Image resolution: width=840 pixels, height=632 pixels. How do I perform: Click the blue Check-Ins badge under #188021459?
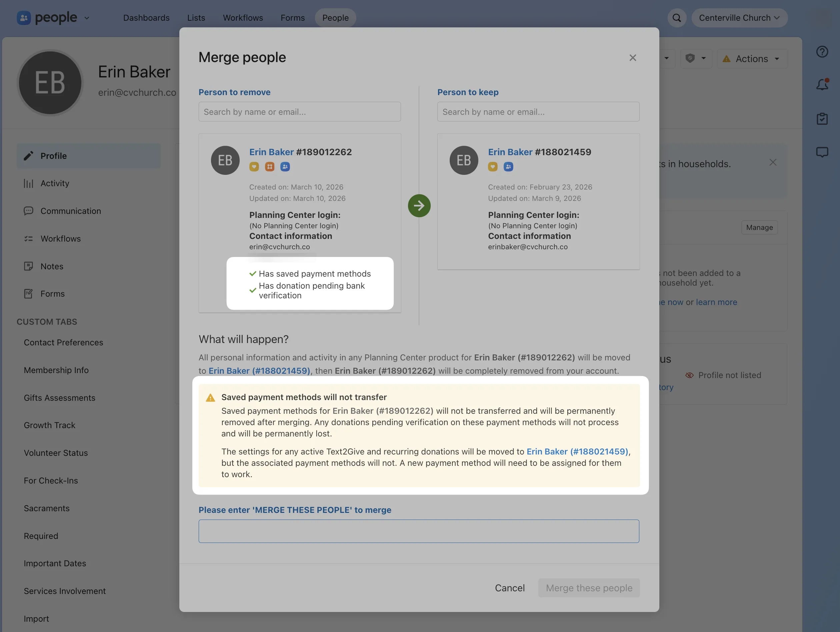(x=508, y=167)
